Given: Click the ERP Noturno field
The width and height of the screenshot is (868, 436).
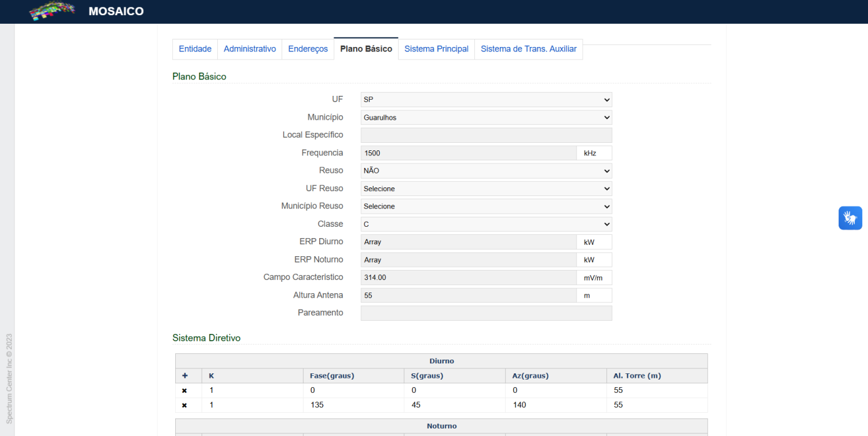Looking at the screenshot, I should (x=469, y=259).
